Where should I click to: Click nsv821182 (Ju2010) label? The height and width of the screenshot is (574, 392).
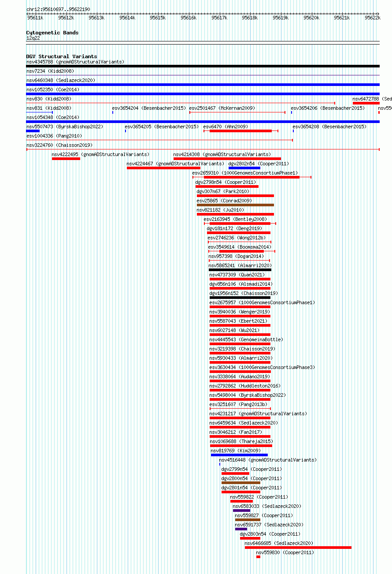point(221,210)
